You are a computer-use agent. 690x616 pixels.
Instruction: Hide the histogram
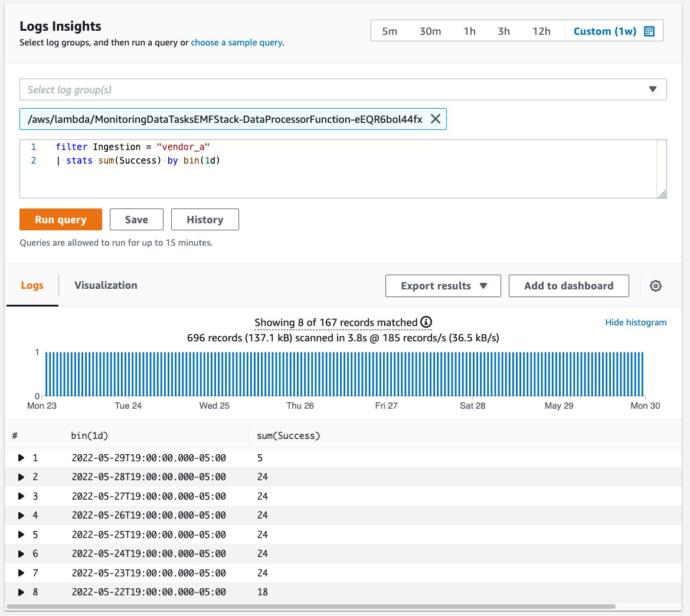[x=636, y=322]
